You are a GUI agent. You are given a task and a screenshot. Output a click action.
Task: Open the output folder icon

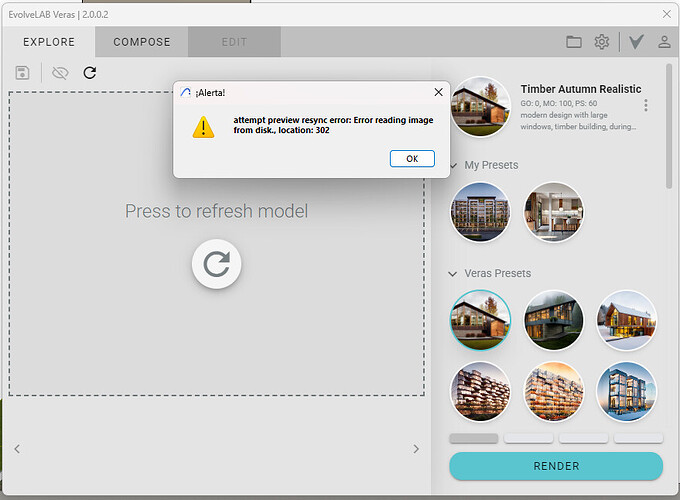(x=574, y=42)
